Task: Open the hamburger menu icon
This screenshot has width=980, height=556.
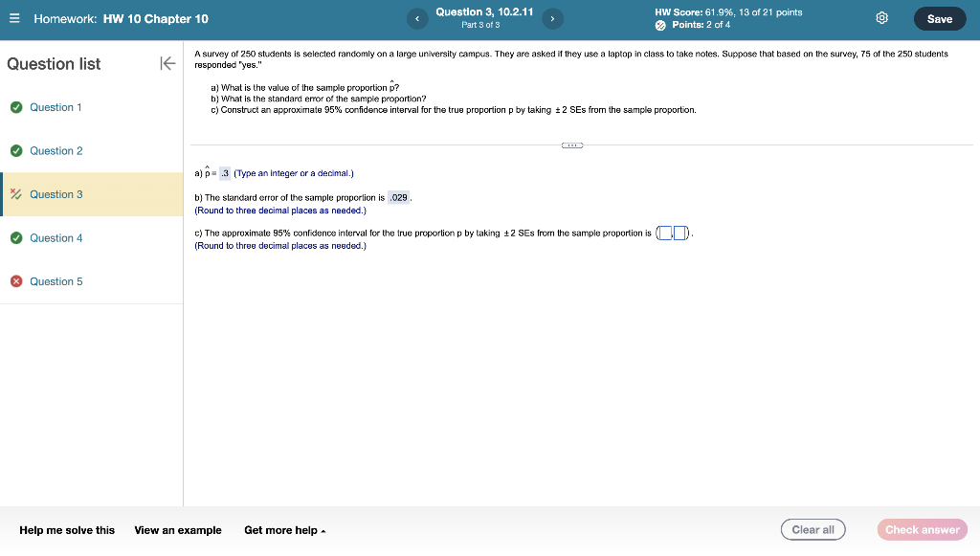Action: pos(14,18)
